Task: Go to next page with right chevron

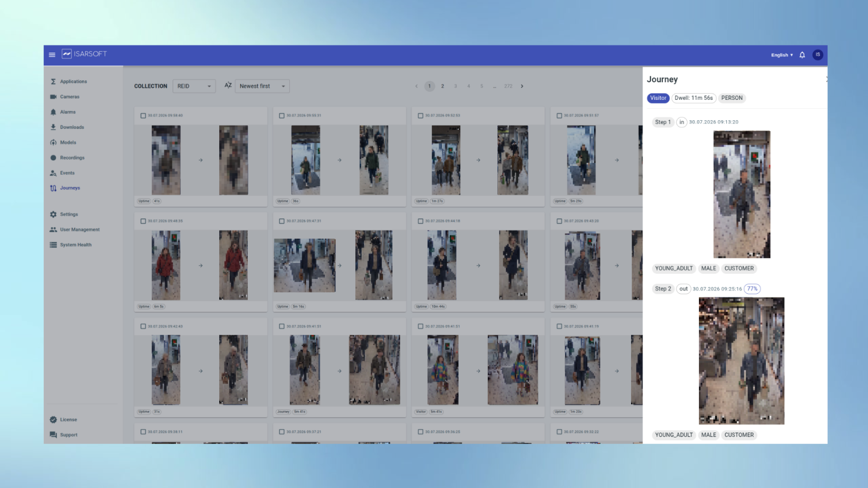Action: 522,86
